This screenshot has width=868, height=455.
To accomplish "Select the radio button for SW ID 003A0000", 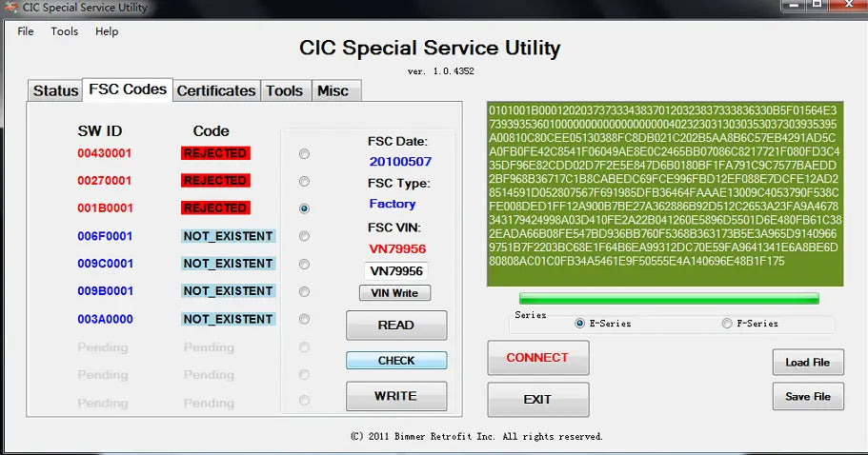I will click(304, 319).
